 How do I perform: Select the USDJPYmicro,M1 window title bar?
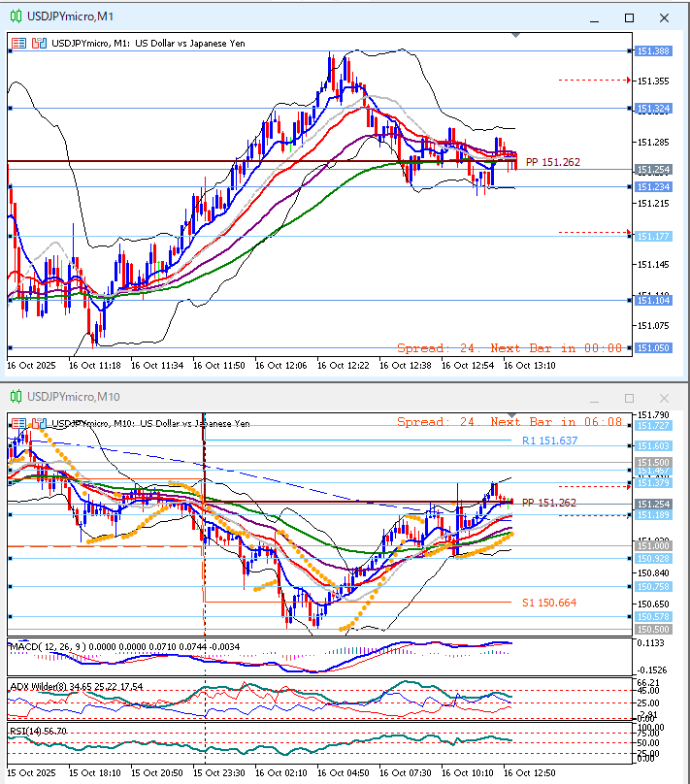click(x=291, y=17)
